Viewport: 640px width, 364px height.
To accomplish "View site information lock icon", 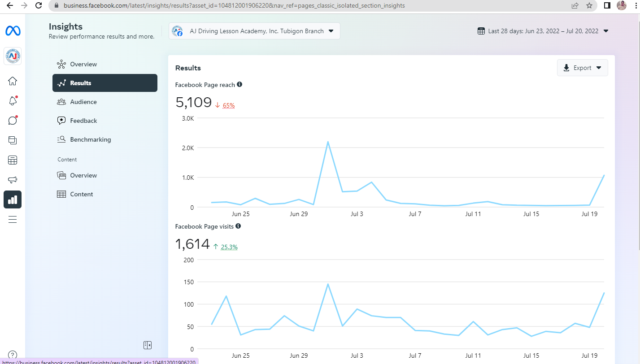I will [x=56, y=6].
